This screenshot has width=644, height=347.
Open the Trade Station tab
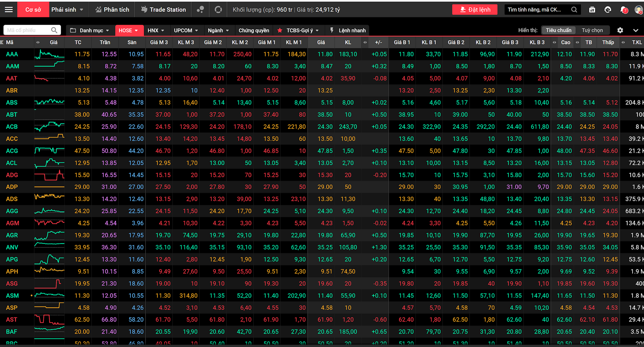click(163, 10)
